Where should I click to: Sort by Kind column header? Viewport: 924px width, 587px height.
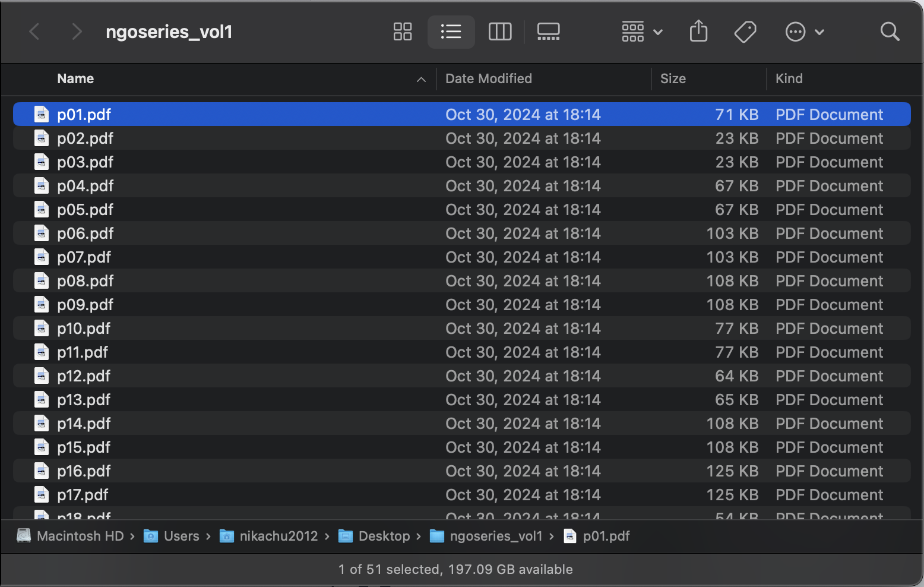789,78
